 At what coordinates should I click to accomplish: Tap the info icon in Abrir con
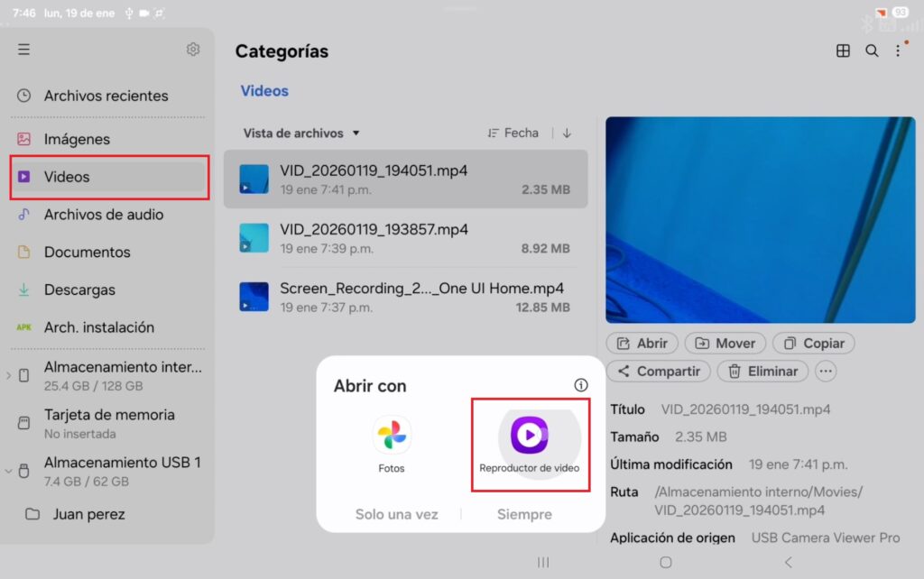coord(580,385)
